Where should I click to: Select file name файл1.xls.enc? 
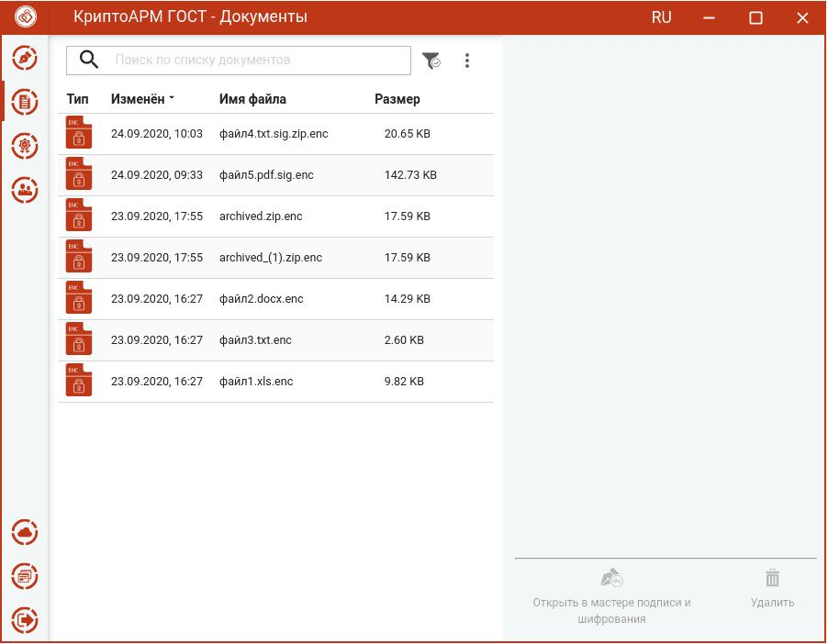pos(256,381)
